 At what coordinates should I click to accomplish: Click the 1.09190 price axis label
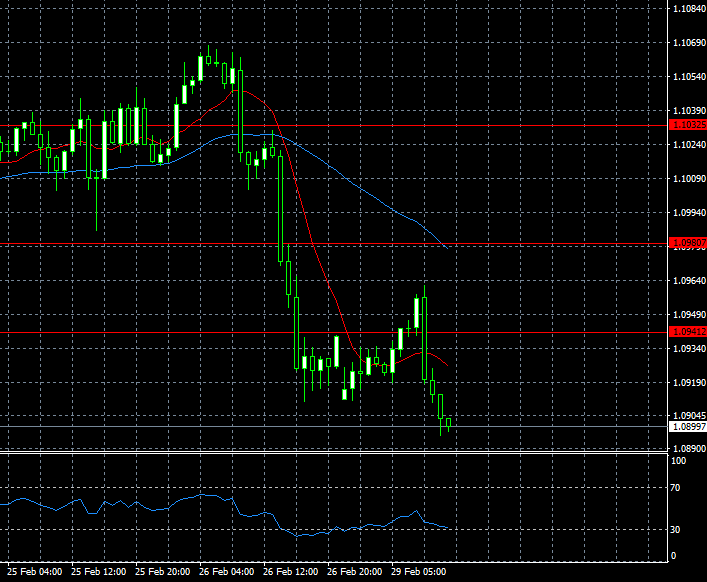click(x=689, y=382)
